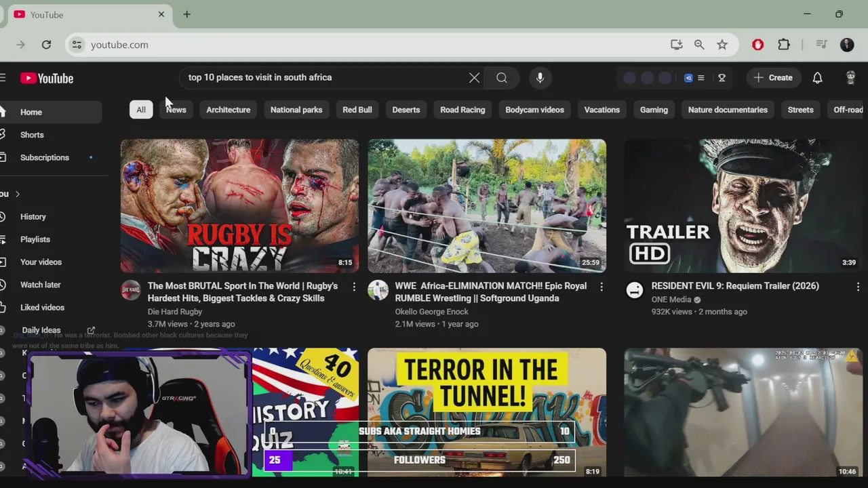Open the notifications bell
The width and height of the screenshot is (868, 488).
817,78
